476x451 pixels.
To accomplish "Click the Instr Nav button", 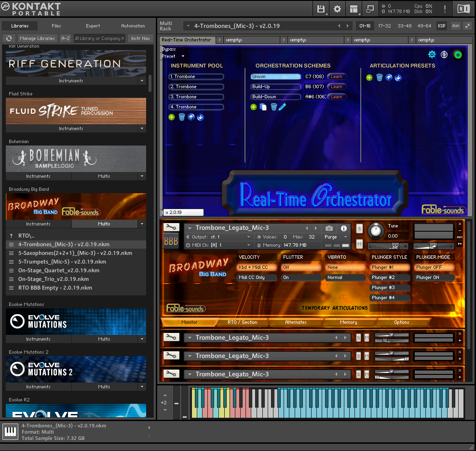I will [x=140, y=38].
